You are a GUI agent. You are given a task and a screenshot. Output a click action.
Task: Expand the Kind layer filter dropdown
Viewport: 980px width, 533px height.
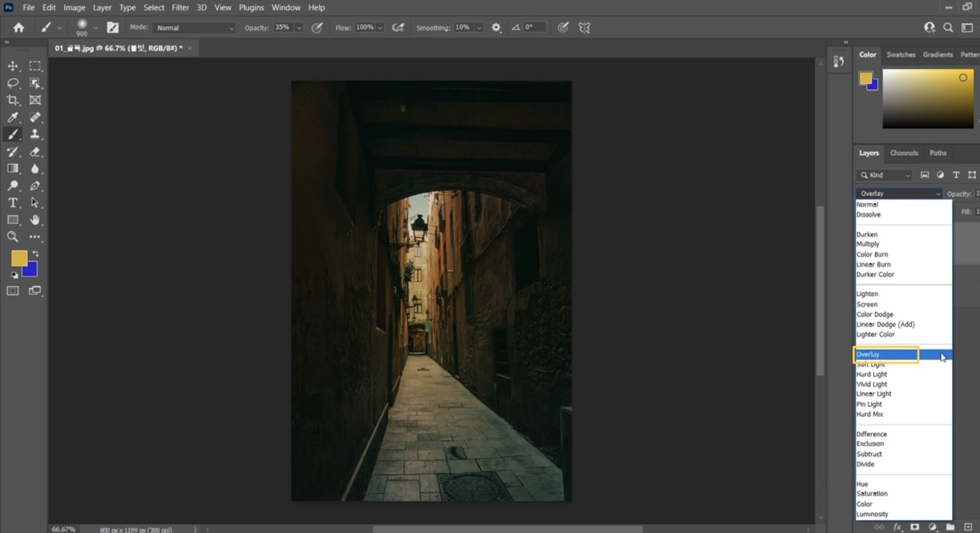coord(885,175)
